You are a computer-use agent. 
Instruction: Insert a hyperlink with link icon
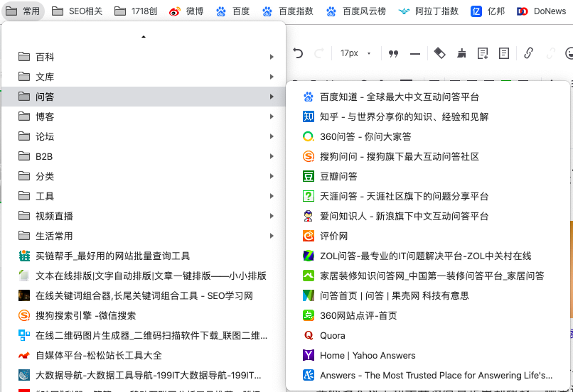click(528, 53)
